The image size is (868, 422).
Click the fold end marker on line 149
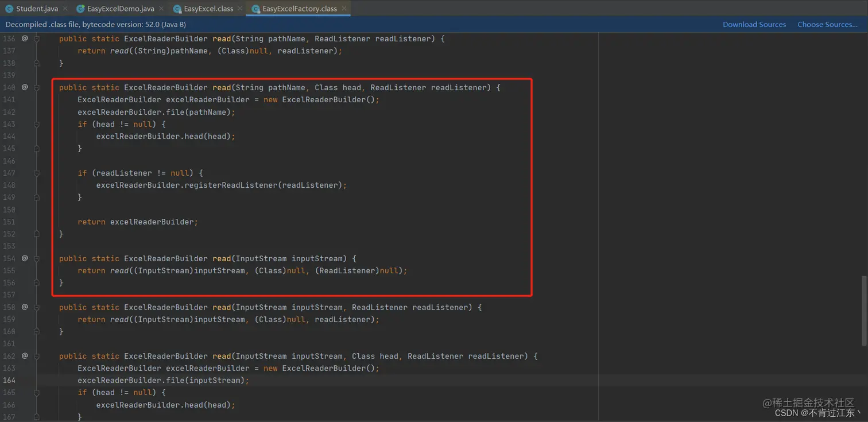(37, 197)
